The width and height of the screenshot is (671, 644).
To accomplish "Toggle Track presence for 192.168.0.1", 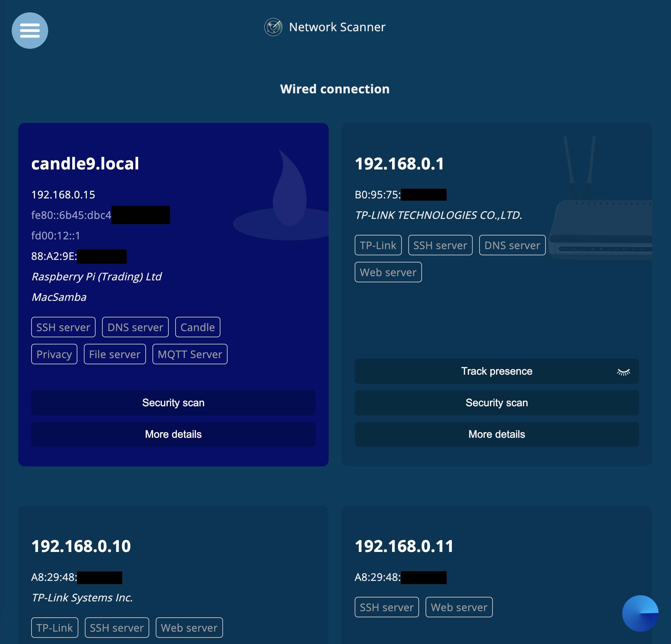I will point(496,371).
